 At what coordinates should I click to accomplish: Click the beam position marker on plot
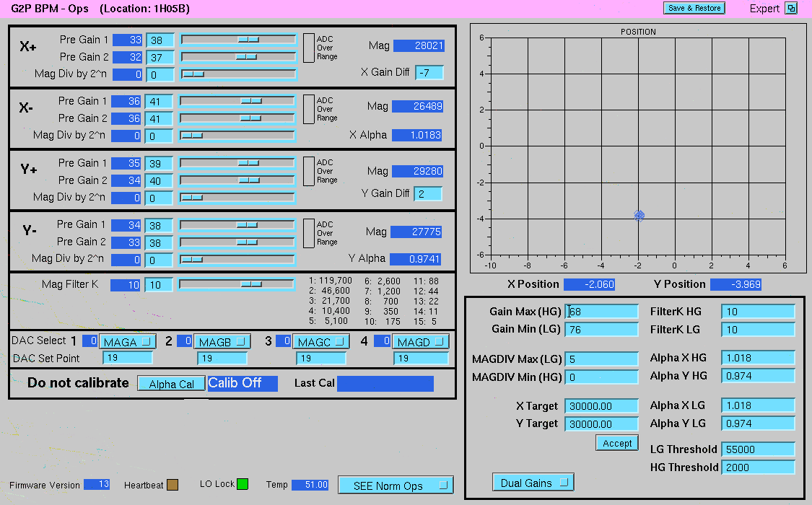pyautogui.click(x=639, y=215)
